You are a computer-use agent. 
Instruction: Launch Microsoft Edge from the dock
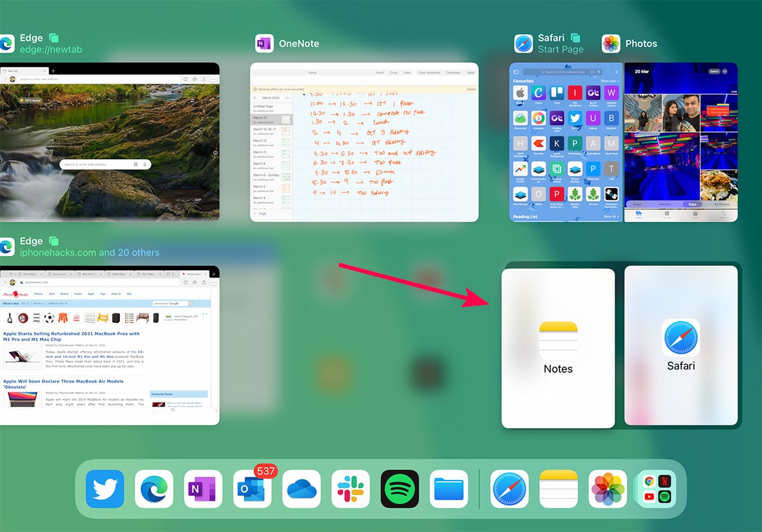154,489
